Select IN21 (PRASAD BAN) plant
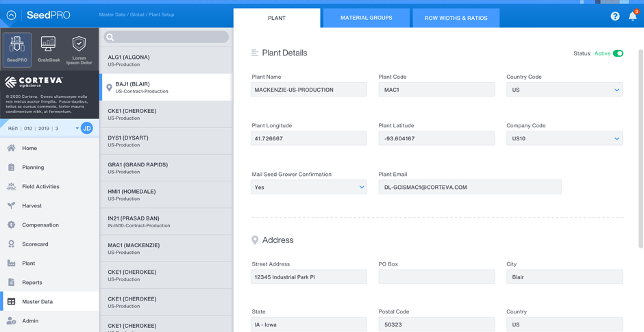The image size is (644, 332). (x=166, y=222)
